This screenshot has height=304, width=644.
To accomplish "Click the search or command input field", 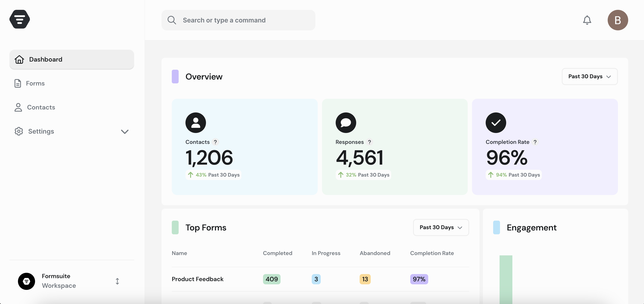I will pyautogui.click(x=238, y=20).
